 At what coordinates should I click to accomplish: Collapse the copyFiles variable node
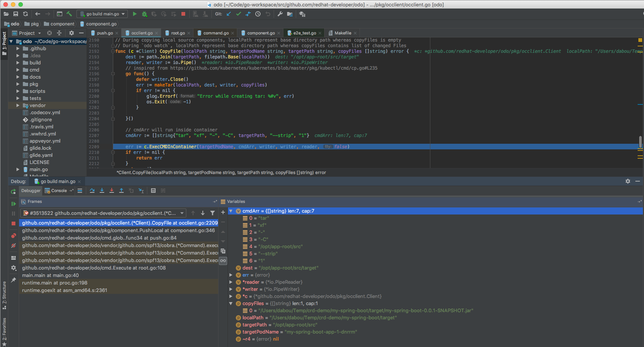231,304
